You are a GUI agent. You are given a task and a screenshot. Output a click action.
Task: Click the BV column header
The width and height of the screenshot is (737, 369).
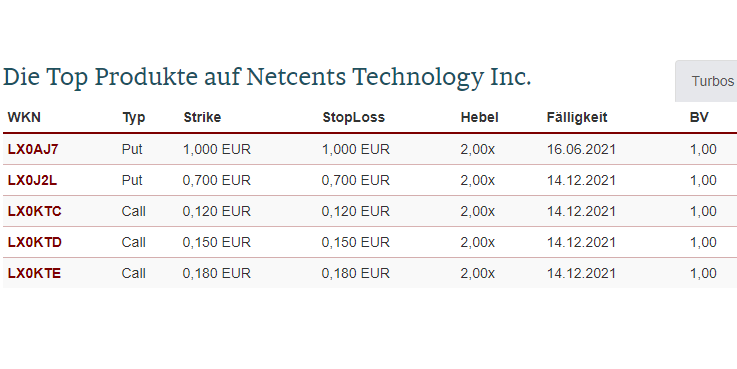699,117
